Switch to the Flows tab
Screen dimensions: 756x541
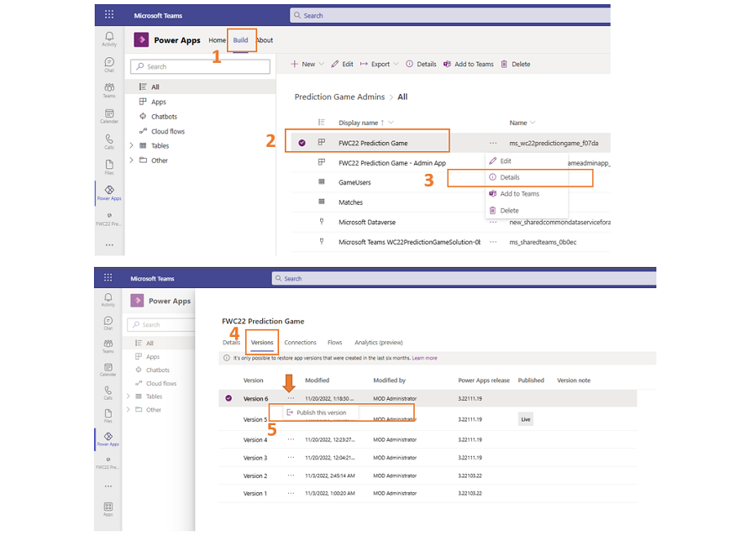(x=334, y=343)
